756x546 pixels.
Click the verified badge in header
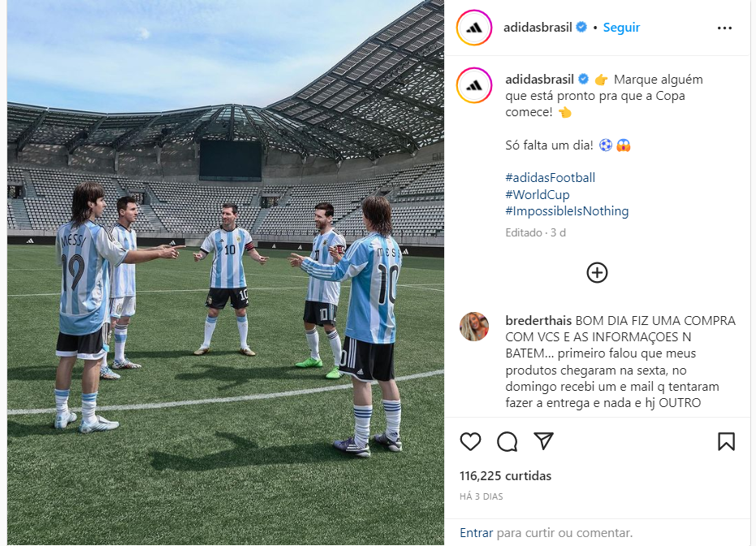tap(581, 27)
